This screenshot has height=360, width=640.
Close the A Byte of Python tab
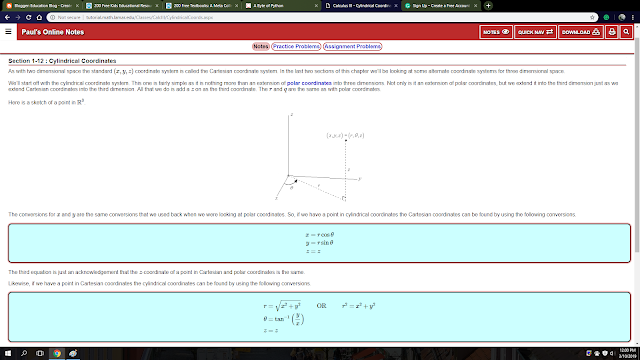(x=316, y=6)
